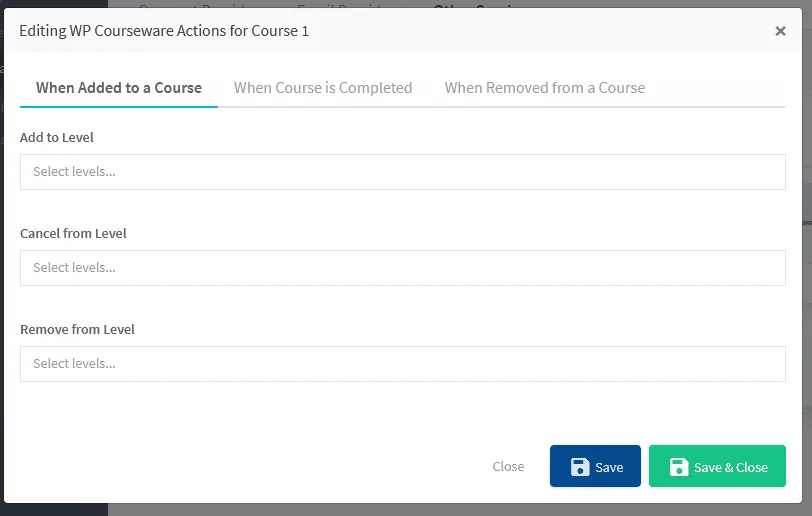Click the green Save & Close button
The height and width of the screenshot is (516, 812).
click(x=717, y=466)
